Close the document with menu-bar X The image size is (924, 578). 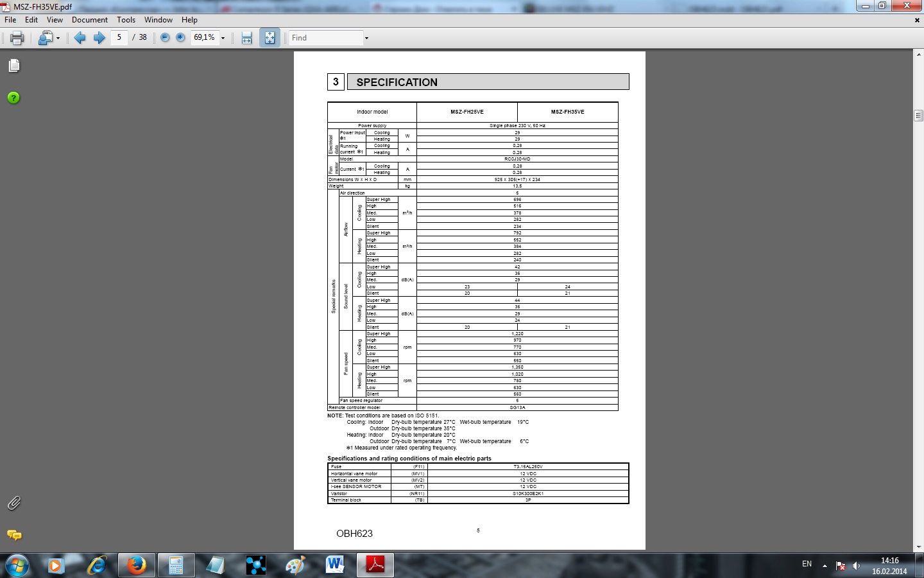pyautogui.click(x=917, y=20)
